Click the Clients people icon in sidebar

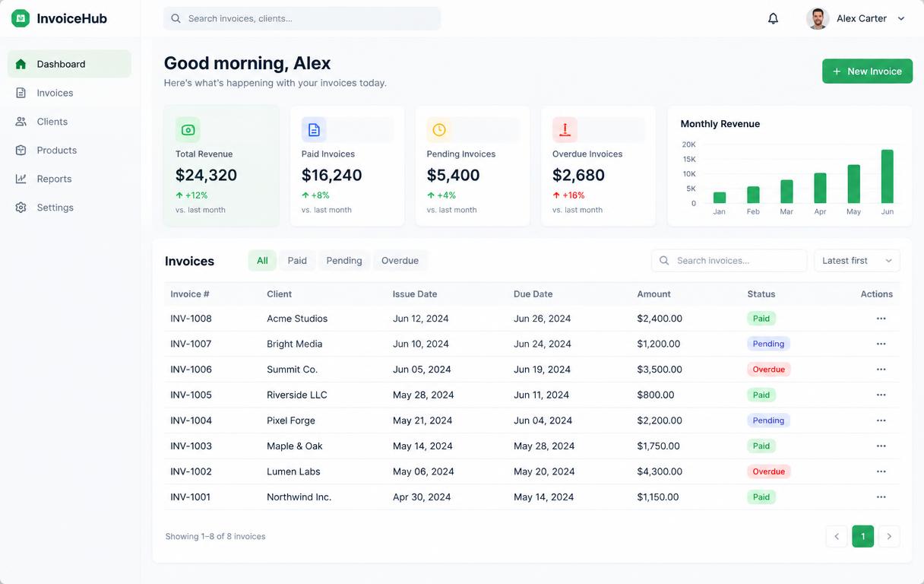tap(21, 122)
